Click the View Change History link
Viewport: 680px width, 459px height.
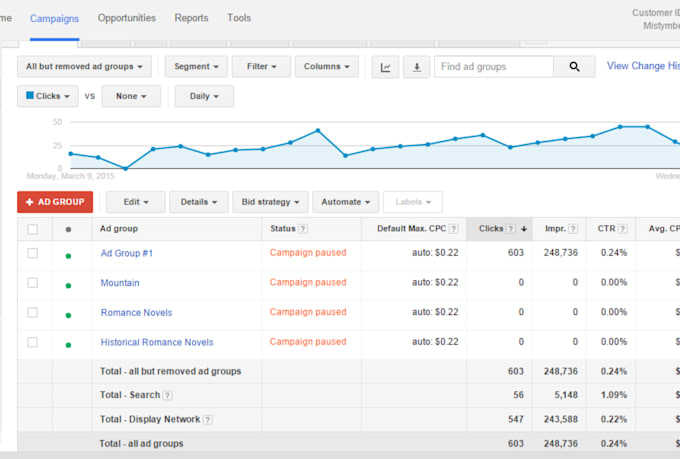click(643, 66)
